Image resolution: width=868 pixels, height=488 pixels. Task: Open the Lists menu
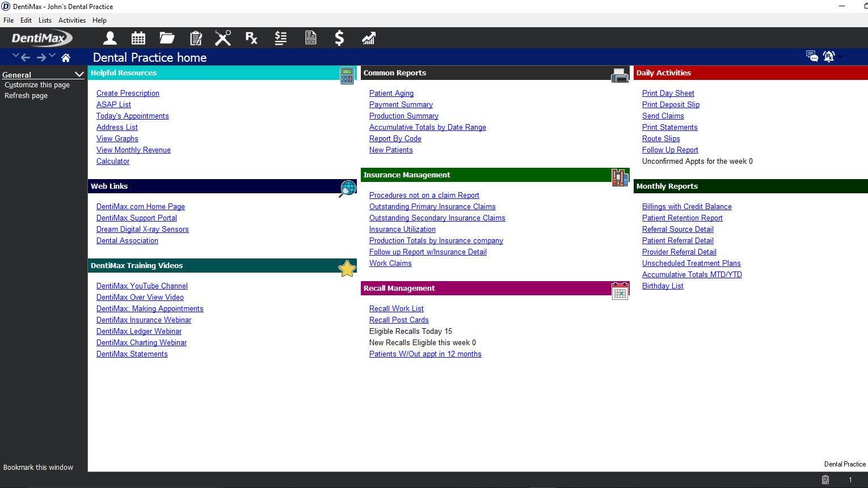[x=45, y=20]
